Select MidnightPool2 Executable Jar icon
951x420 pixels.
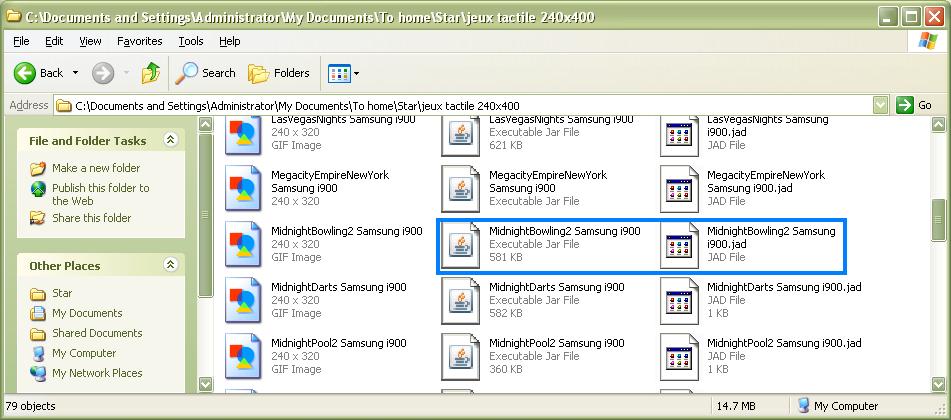coord(460,356)
